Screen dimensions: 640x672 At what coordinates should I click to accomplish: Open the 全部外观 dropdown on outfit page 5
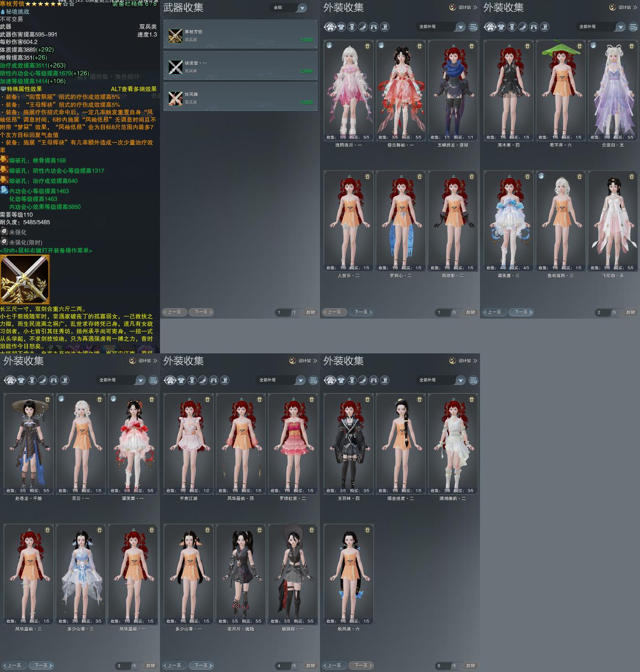coord(442,380)
